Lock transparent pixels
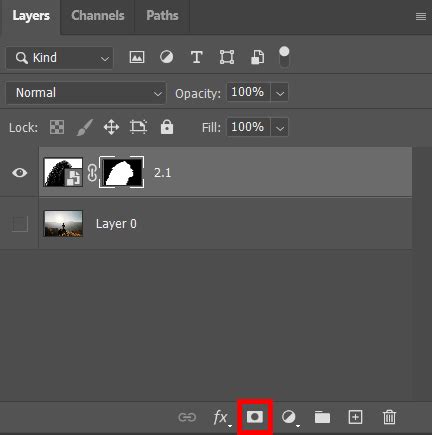This screenshot has width=432, height=435. 57,127
